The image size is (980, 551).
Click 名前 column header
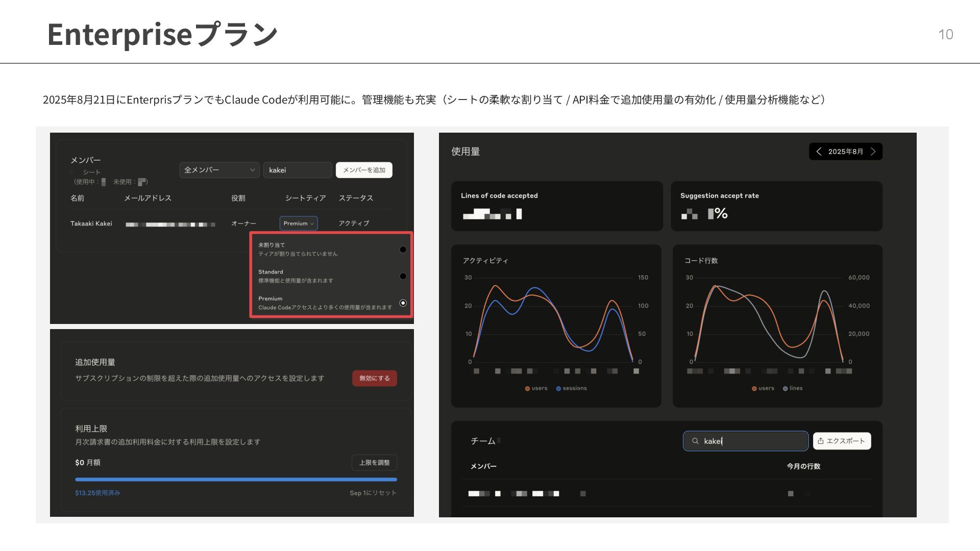point(77,198)
